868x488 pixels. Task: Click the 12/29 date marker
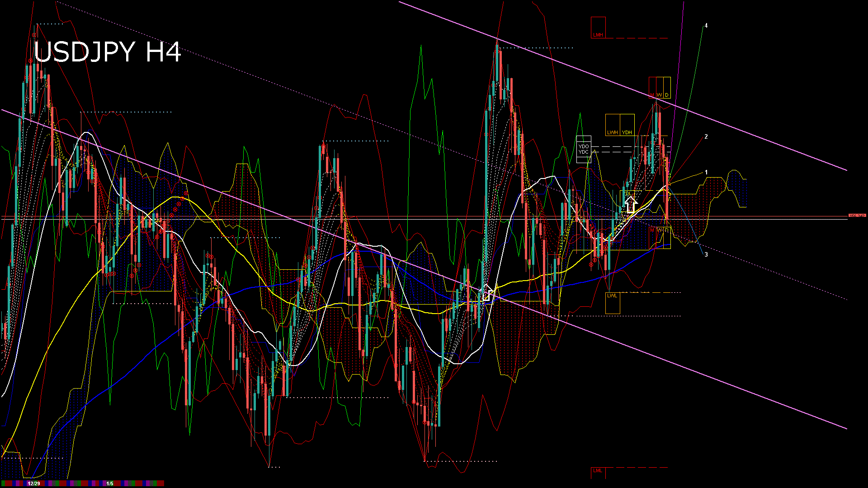click(33, 483)
